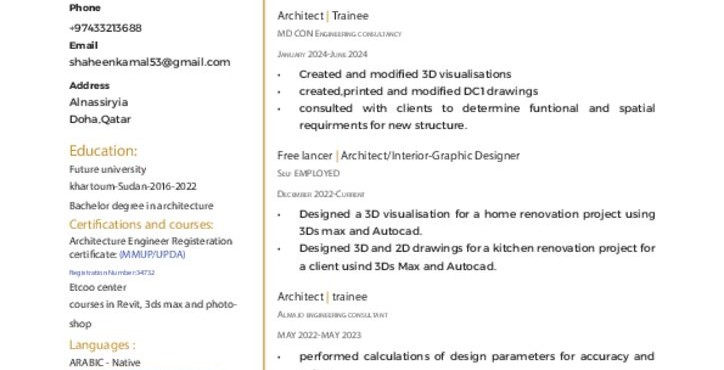Image resolution: width=724 pixels, height=370 pixels.
Task: Click the Created and modified 3D visualisations bullet
Action: click(405, 74)
